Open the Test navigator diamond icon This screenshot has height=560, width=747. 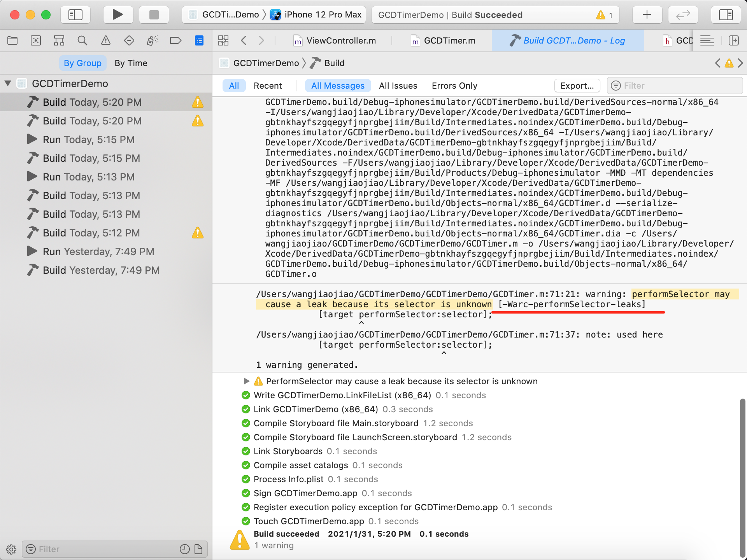point(129,40)
